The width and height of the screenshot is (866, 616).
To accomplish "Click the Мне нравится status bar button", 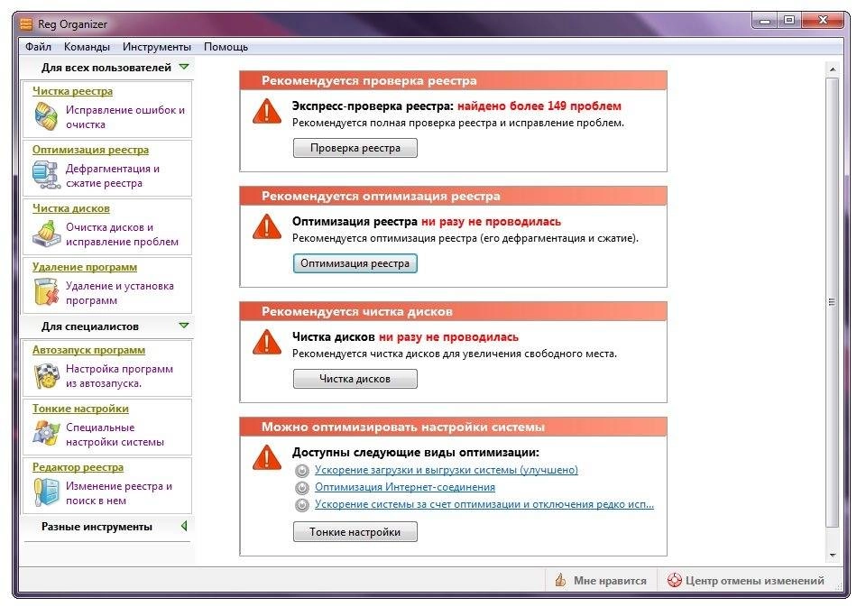I will (x=602, y=581).
